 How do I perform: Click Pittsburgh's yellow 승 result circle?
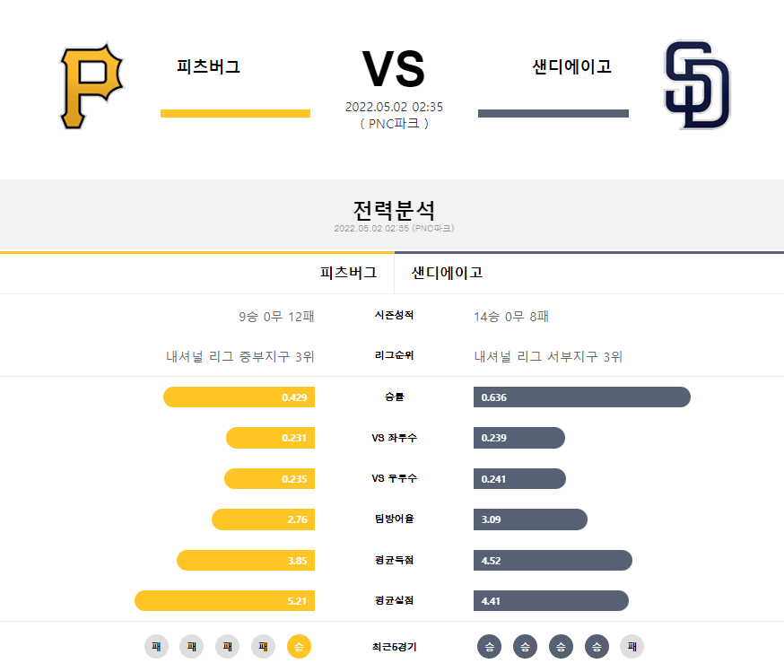(x=299, y=647)
